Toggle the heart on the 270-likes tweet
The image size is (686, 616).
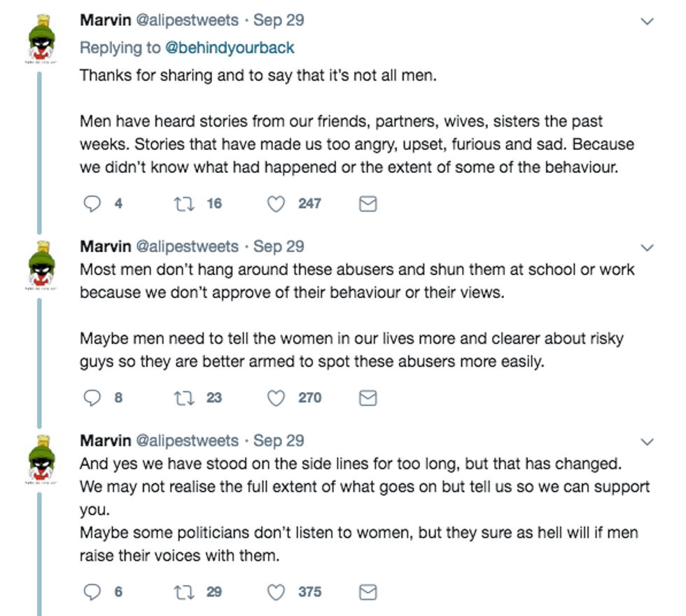tap(274, 398)
